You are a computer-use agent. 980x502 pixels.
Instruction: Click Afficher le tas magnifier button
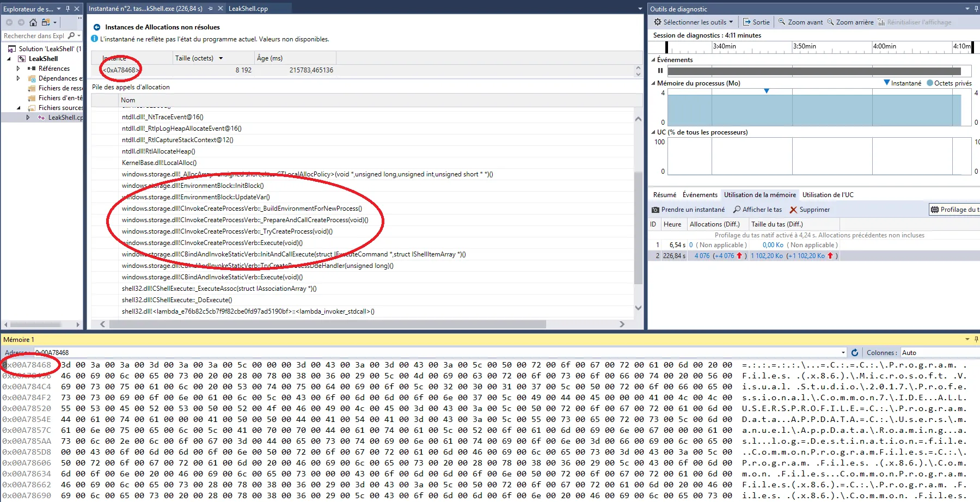tap(757, 210)
